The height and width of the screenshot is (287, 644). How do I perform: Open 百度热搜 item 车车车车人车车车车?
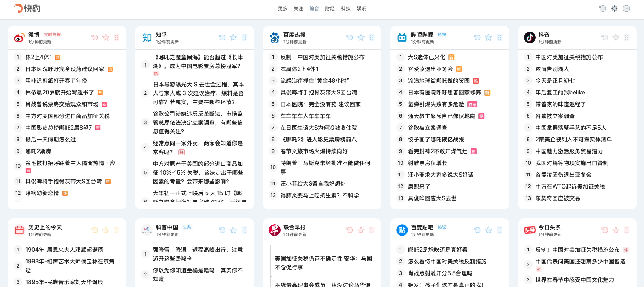pyautogui.click(x=305, y=116)
